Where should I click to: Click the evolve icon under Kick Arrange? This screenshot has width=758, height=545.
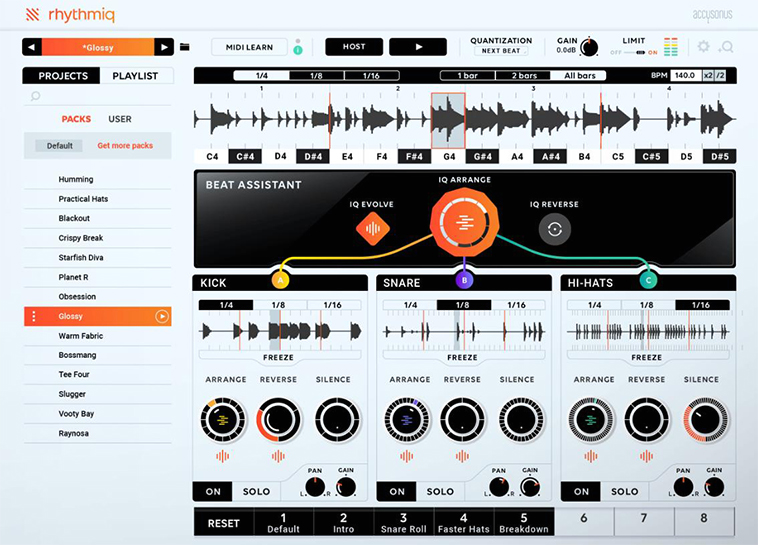[222, 456]
